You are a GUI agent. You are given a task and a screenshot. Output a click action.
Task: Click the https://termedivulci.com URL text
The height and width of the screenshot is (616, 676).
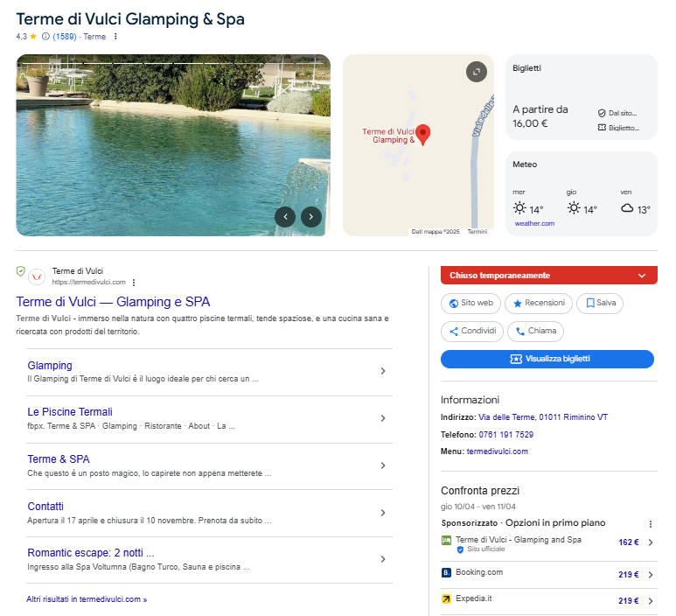coord(89,282)
